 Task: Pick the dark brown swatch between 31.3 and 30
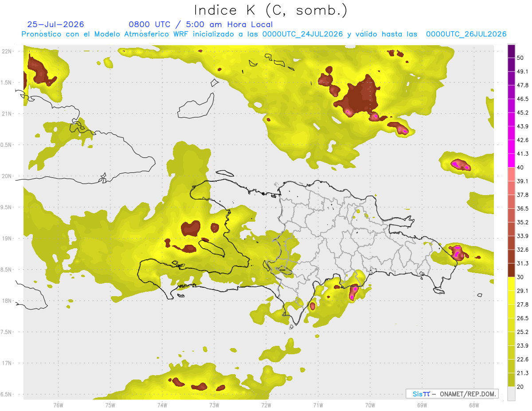(511, 270)
